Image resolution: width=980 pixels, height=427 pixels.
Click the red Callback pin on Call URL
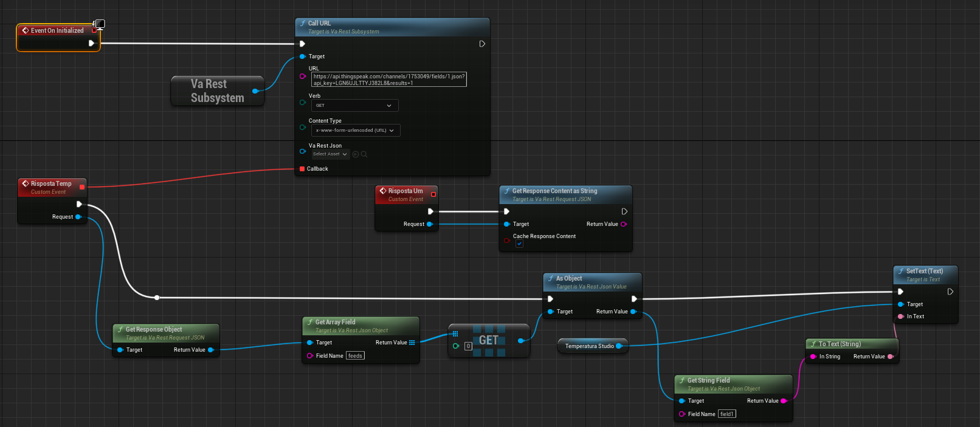pos(302,169)
